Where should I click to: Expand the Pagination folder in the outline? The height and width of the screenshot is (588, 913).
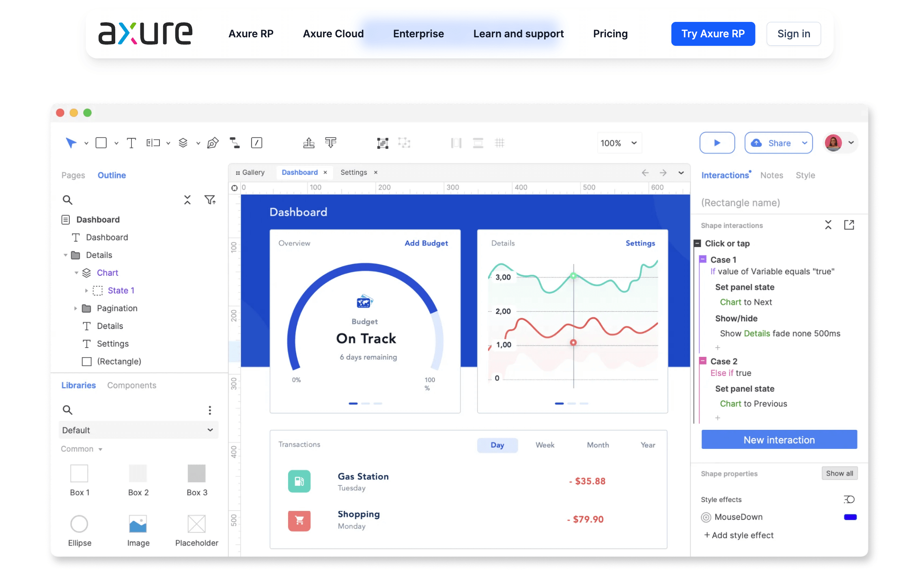[75, 308]
